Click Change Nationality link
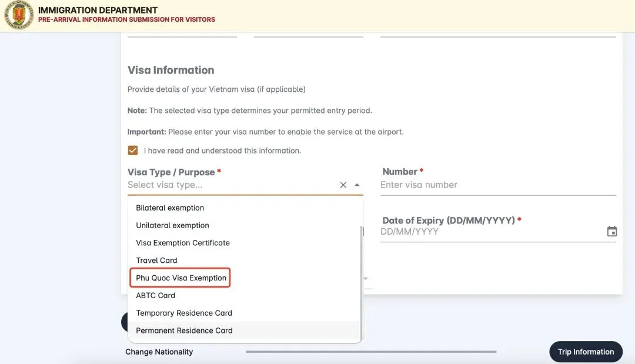635x364 pixels. pos(159,352)
